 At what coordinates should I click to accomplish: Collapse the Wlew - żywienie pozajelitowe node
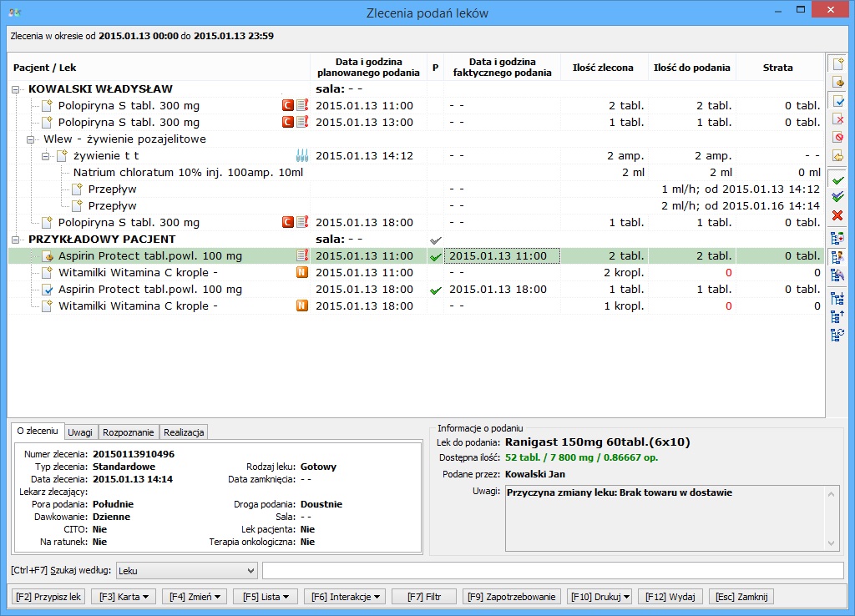[x=32, y=139]
